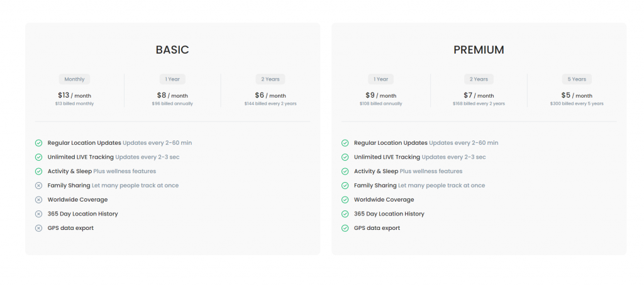Click Basic Worldwide Coverage cross icon
644x286 pixels.
[x=38, y=200]
